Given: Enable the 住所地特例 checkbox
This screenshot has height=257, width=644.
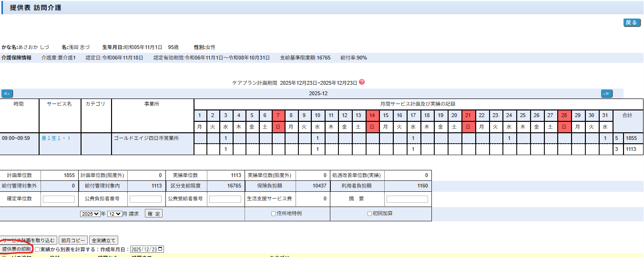Looking at the screenshot, I should click(x=274, y=214).
